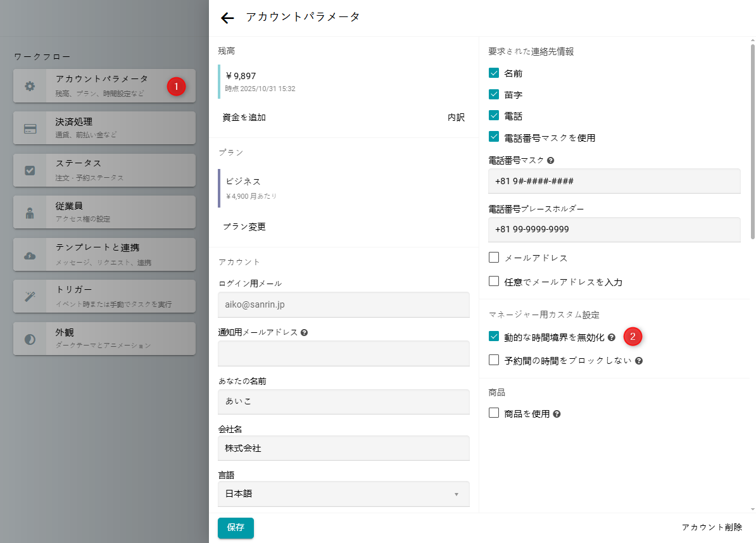Click help icon next to 電話番号マスク

550,161
